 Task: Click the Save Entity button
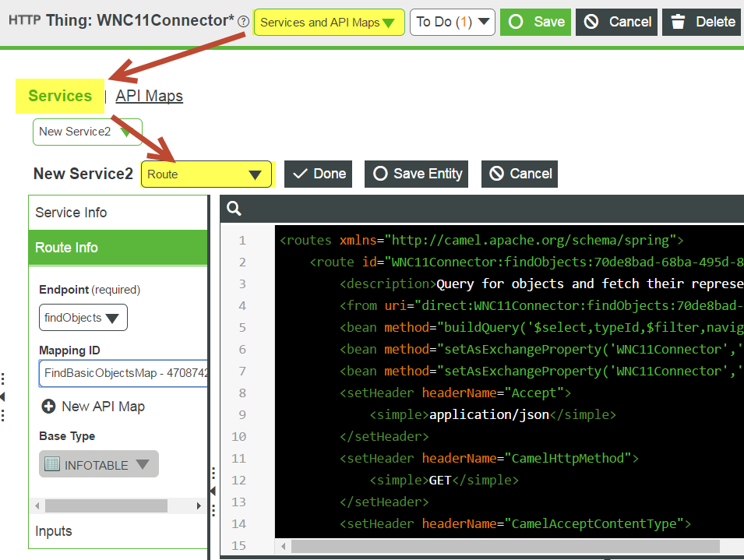tap(416, 174)
